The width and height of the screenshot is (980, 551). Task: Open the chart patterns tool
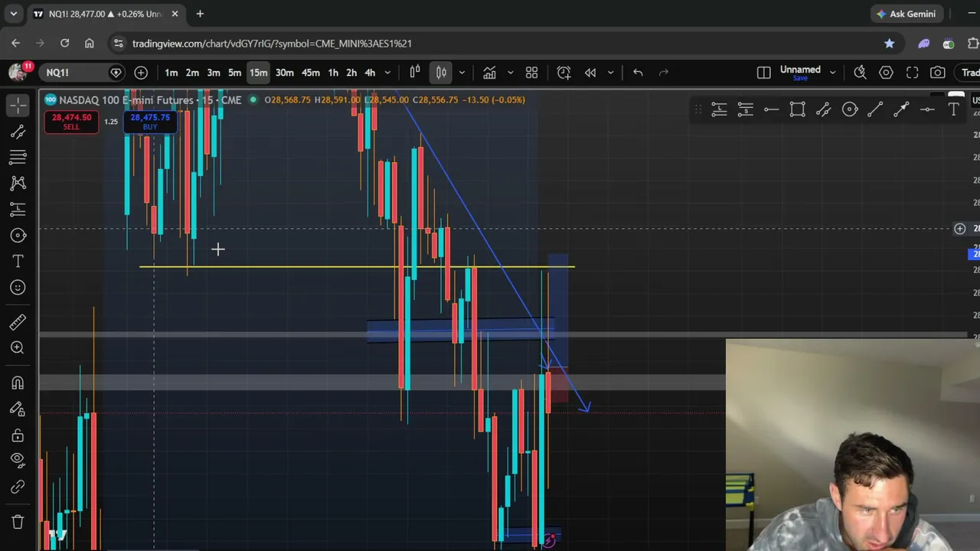coord(18,184)
